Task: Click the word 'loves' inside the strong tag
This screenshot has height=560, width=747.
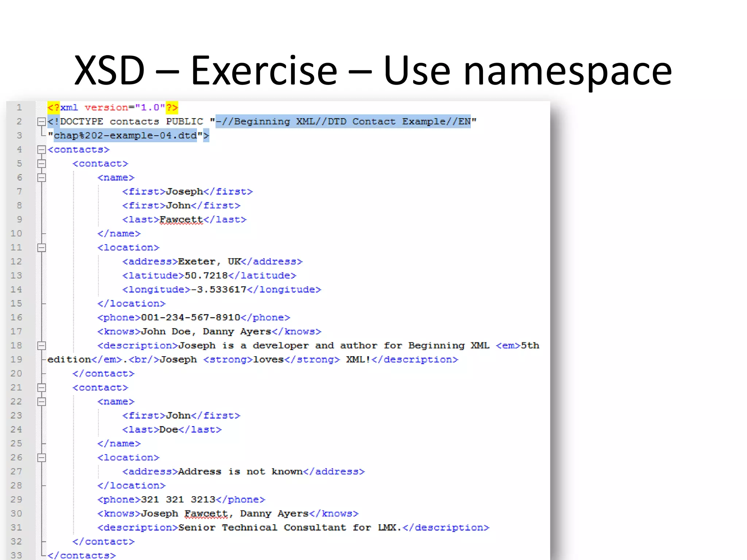Action: point(268,360)
